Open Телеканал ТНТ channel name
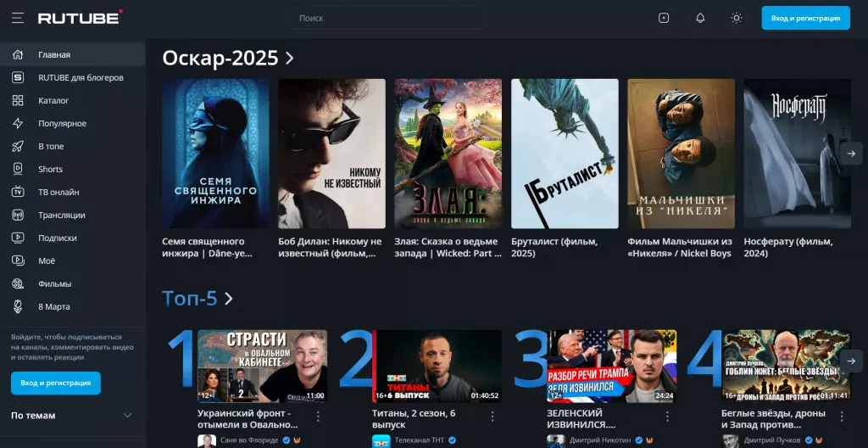 420,440
